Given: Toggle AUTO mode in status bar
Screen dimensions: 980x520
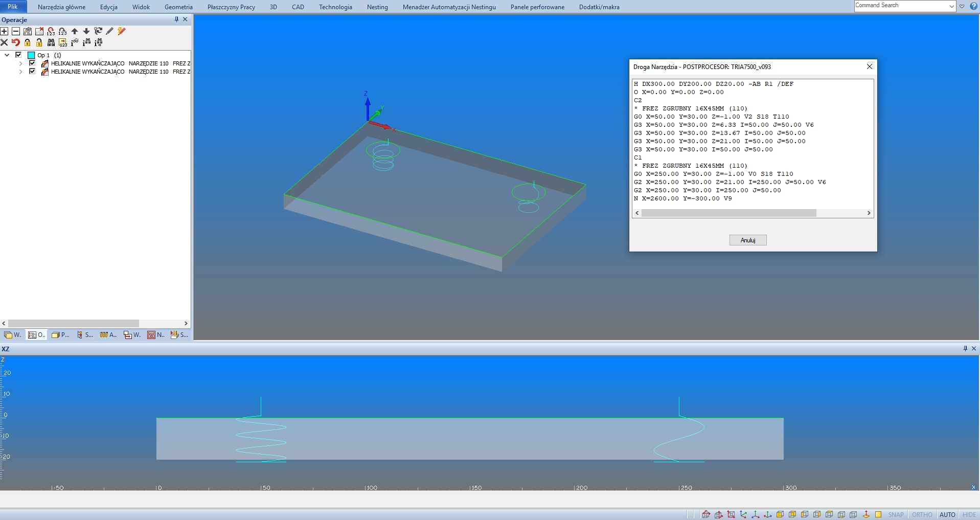Looking at the screenshot, I should pyautogui.click(x=947, y=514).
